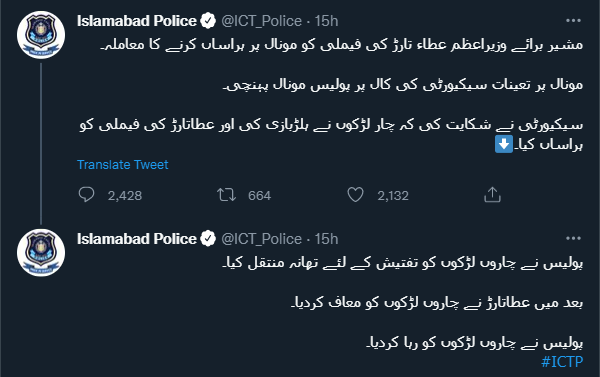
Task: Open the @ICT_Police handle on the first tweet
Action: coord(261,21)
